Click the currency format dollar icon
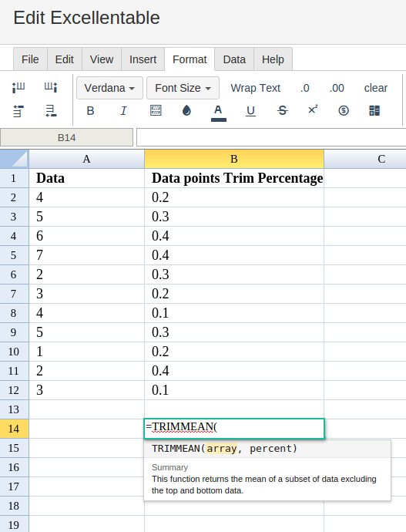The height and width of the screenshot is (532, 406). [x=344, y=110]
